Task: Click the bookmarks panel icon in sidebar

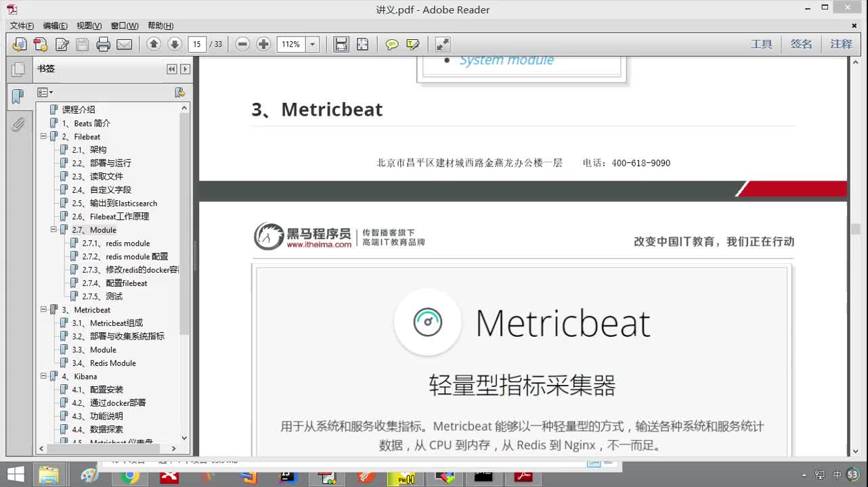Action: (x=18, y=97)
